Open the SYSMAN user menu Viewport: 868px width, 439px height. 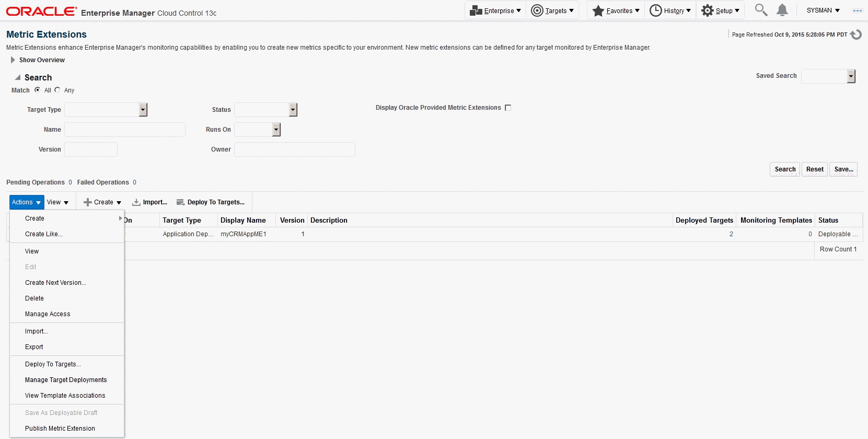pyautogui.click(x=823, y=10)
